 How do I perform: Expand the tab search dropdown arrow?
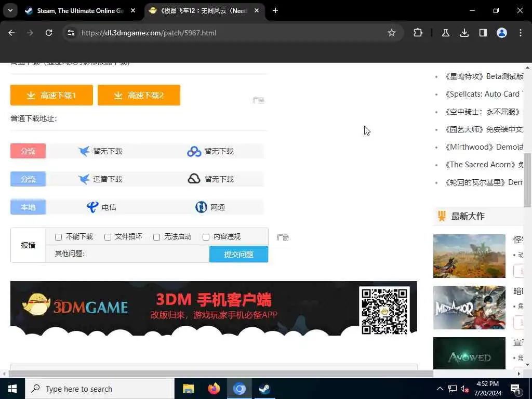point(10,10)
